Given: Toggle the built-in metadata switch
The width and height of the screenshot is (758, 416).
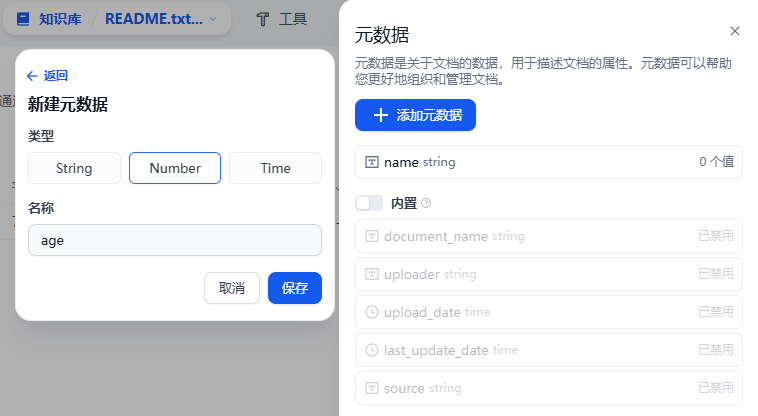Looking at the screenshot, I should point(369,203).
